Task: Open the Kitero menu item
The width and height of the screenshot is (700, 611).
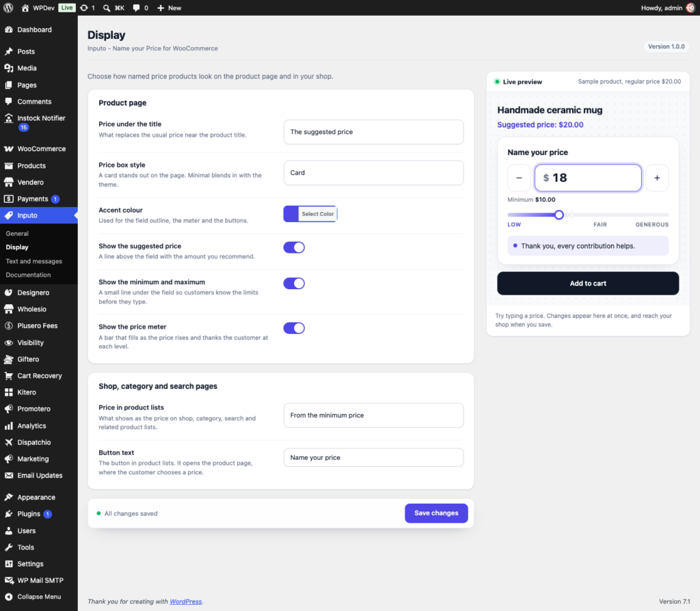Action: (39, 392)
